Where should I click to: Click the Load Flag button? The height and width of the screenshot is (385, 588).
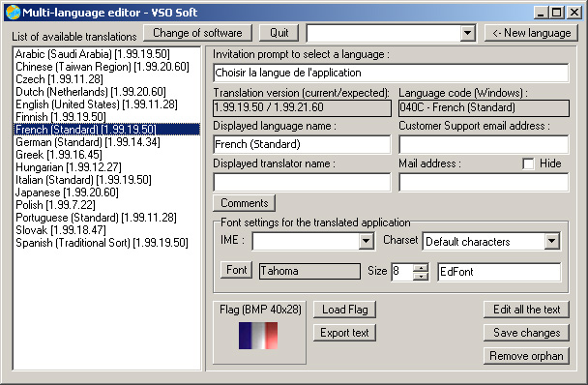click(344, 310)
